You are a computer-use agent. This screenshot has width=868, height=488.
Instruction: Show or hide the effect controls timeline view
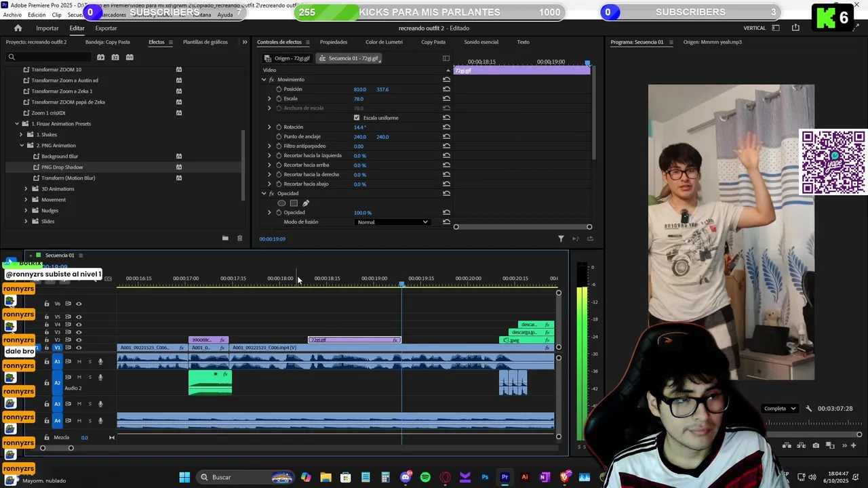click(x=446, y=58)
